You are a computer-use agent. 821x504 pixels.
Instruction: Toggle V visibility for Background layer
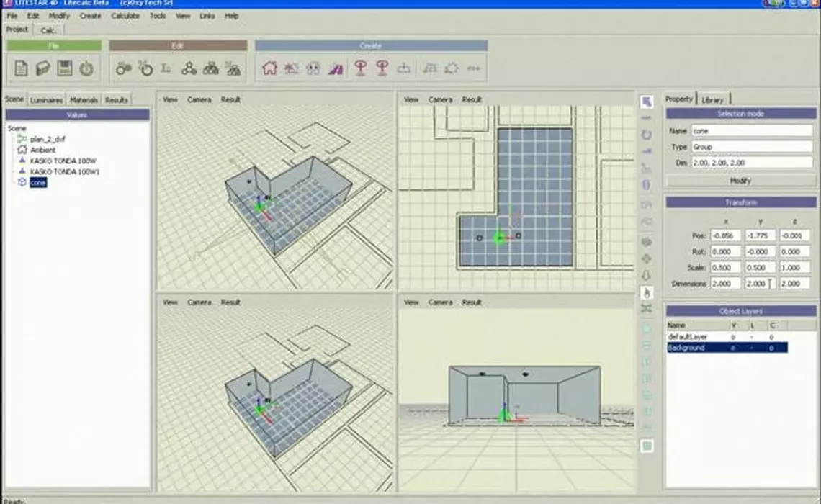[733, 348]
